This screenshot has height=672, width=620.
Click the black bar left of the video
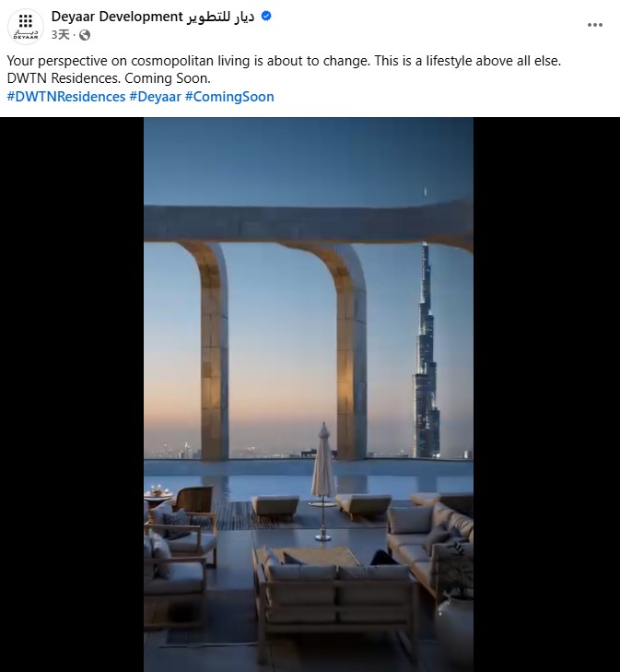[72, 395]
